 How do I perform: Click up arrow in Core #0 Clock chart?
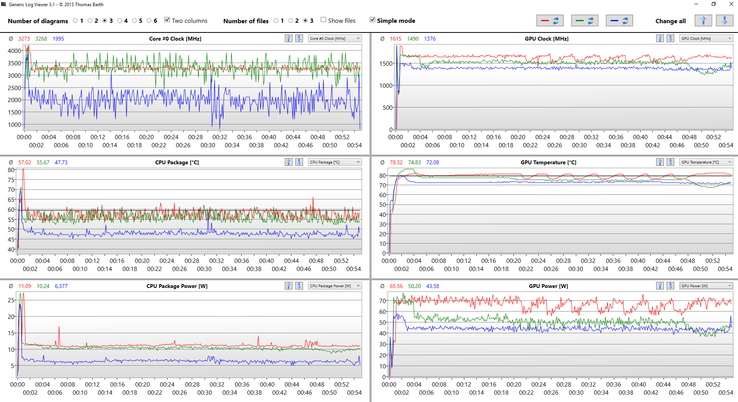289,39
